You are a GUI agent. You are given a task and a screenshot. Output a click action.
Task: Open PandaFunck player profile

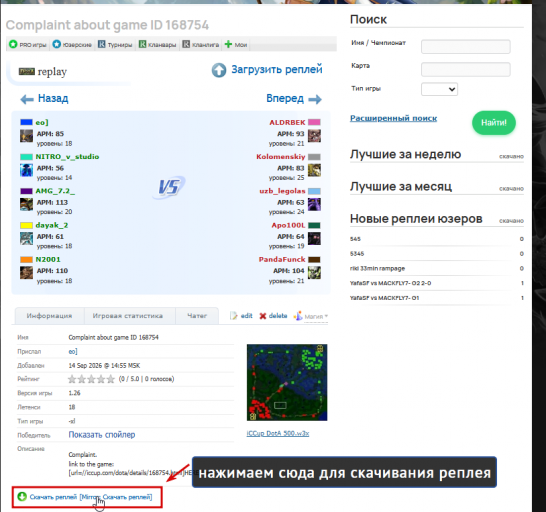click(x=282, y=259)
